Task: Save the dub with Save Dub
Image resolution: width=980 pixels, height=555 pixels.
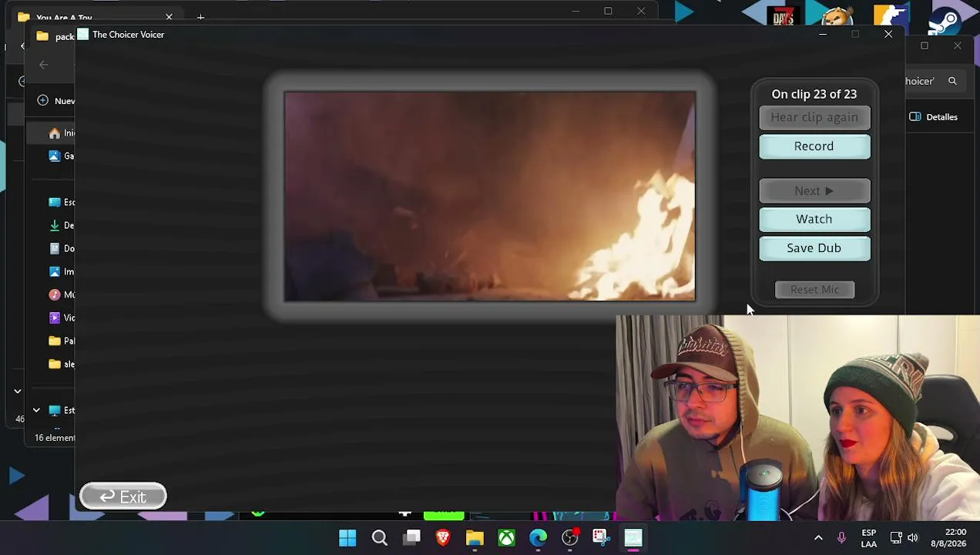Action: click(x=814, y=247)
